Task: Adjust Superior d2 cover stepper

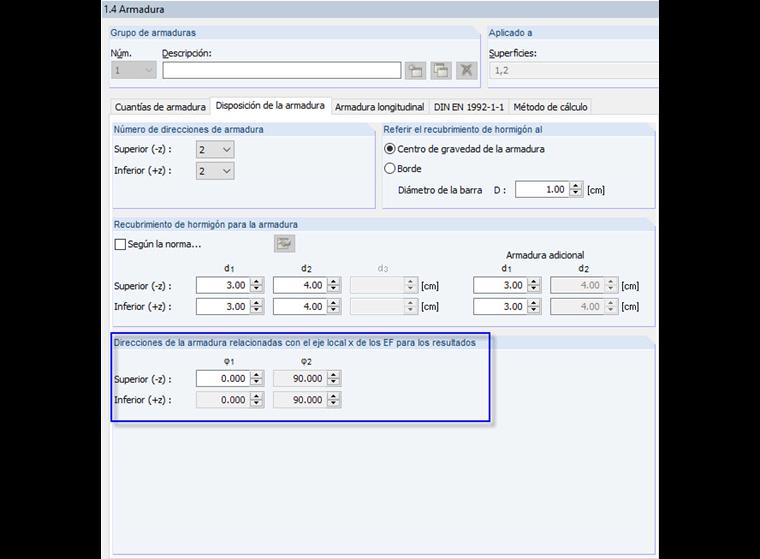Action: (x=333, y=286)
